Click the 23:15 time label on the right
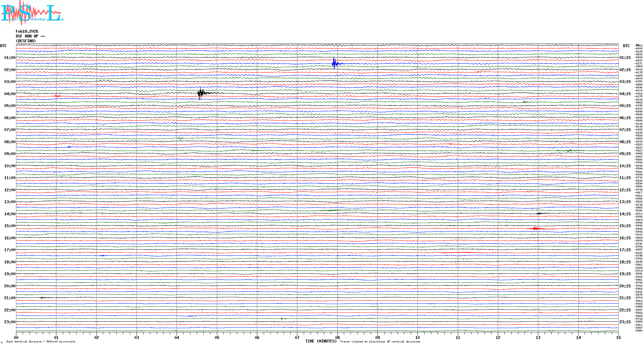The width and height of the screenshot is (644, 346). tap(625, 322)
